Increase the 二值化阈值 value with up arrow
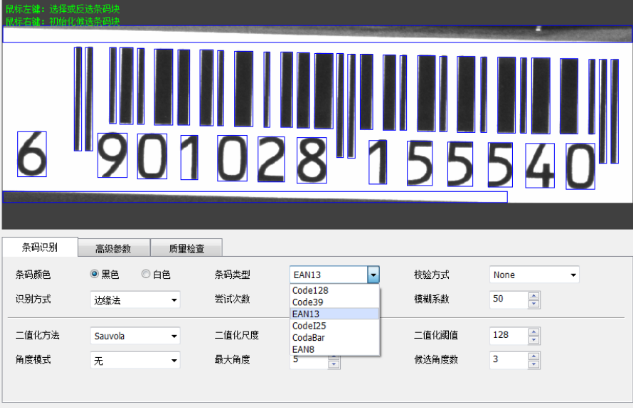The height and width of the screenshot is (408, 633). 534,331
